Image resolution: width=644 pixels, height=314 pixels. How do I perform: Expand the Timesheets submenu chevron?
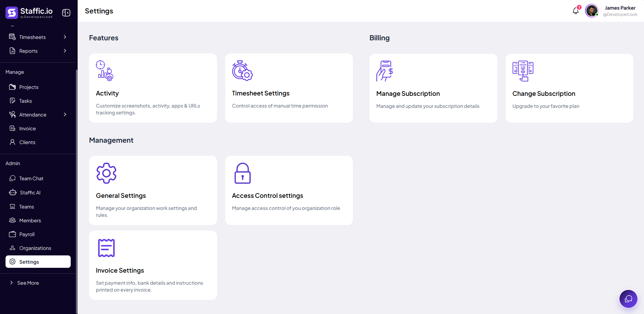coord(65,37)
